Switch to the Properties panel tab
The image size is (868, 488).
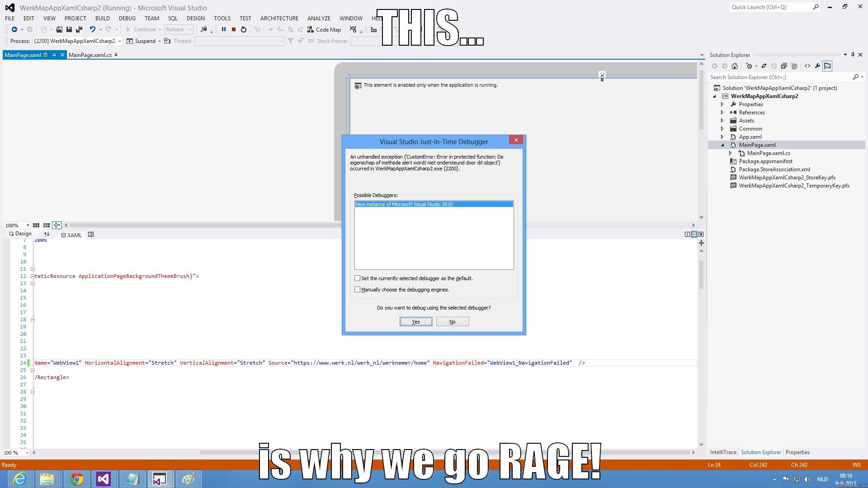tap(797, 452)
